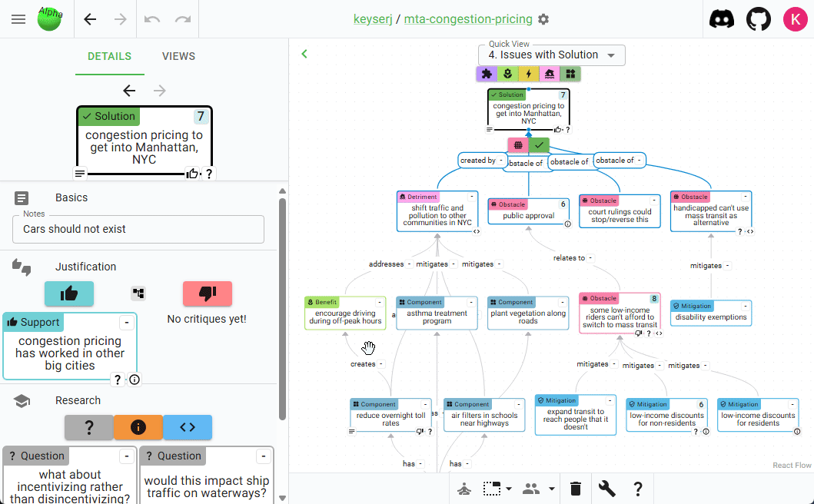The height and width of the screenshot is (504, 814).
Task: Collapse the Support node minus toggle
Action: click(x=127, y=323)
